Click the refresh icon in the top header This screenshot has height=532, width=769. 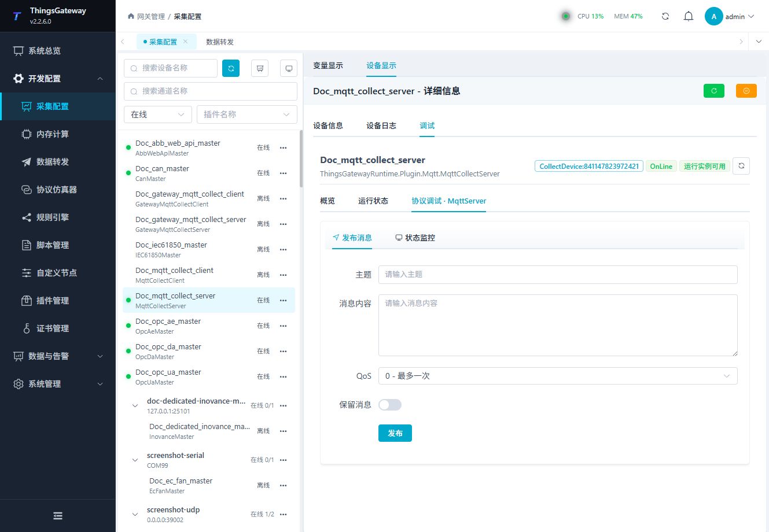665,16
